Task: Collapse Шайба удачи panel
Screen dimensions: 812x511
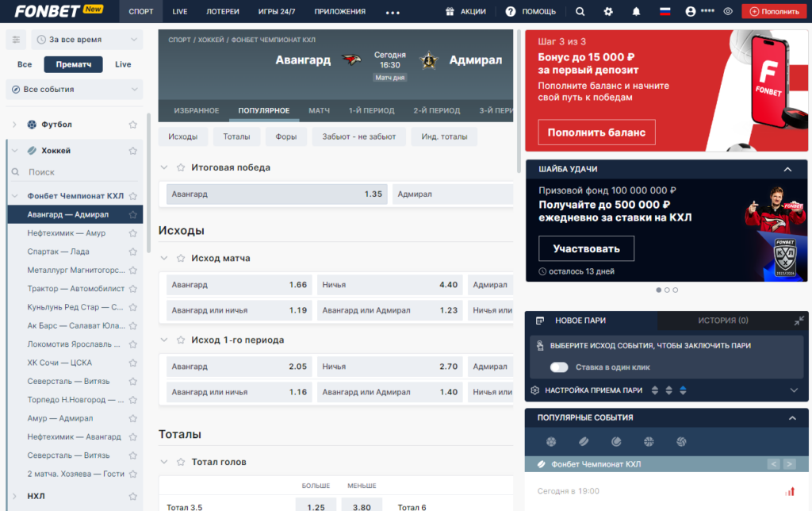Action: (x=787, y=170)
